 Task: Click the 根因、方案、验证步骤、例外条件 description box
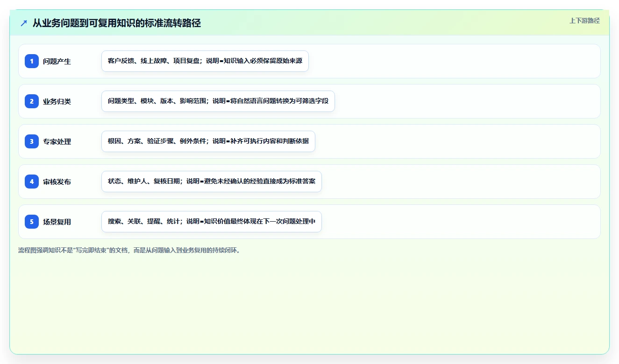(x=208, y=141)
